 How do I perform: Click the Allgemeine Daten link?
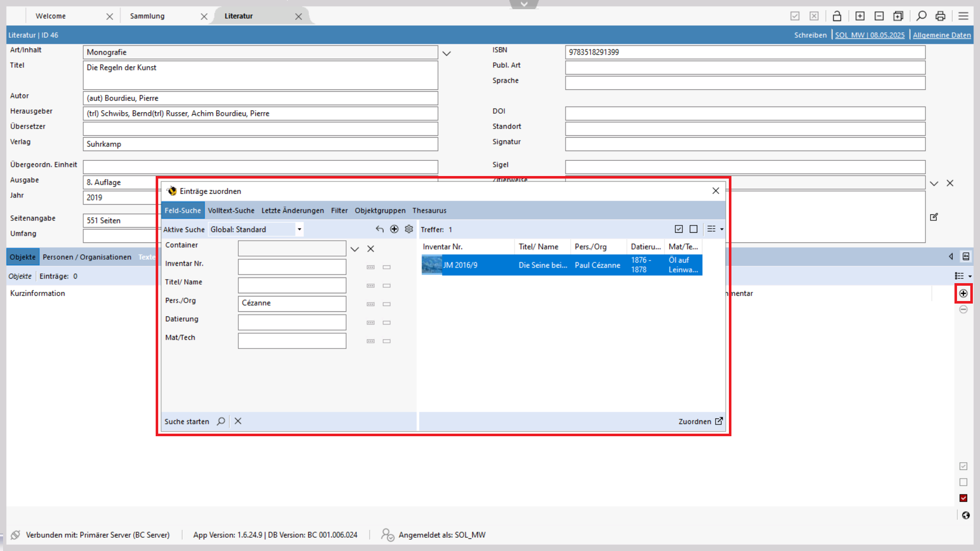pos(941,35)
